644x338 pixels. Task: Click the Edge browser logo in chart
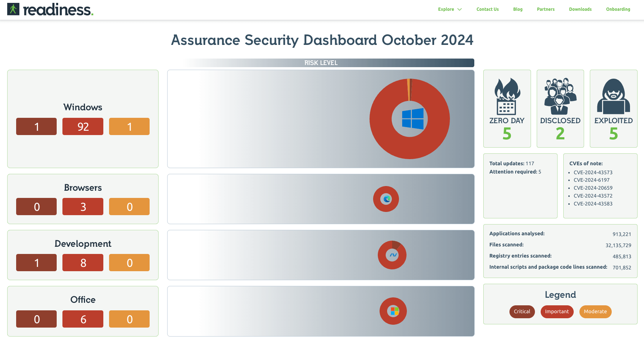(386, 199)
